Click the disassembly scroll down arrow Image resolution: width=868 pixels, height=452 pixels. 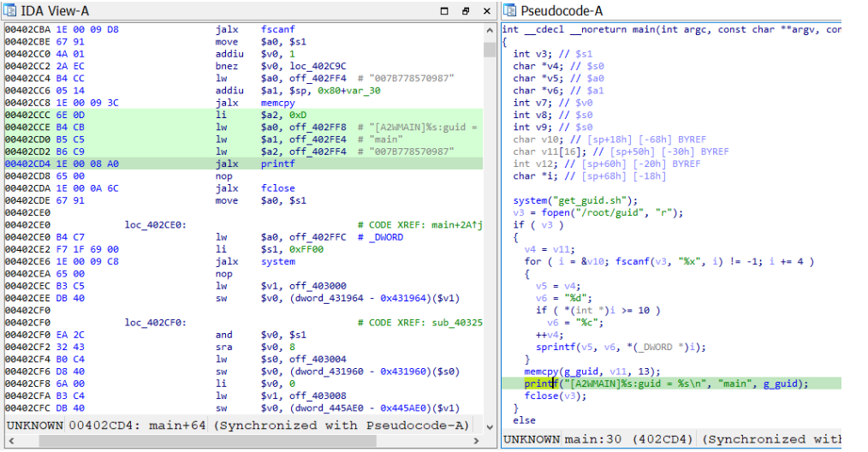(x=490, y=426)
